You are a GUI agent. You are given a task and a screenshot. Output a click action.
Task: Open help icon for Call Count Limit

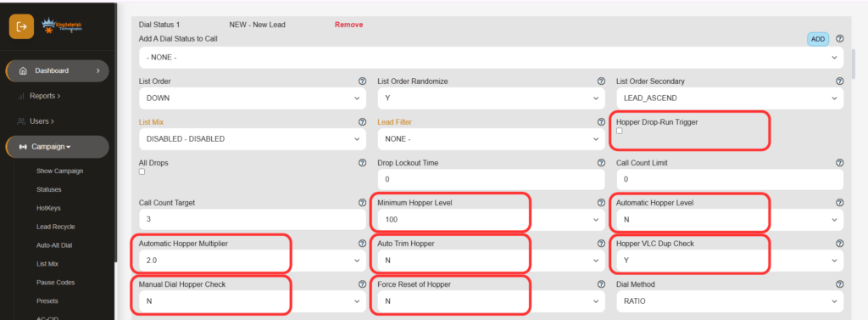840,163
